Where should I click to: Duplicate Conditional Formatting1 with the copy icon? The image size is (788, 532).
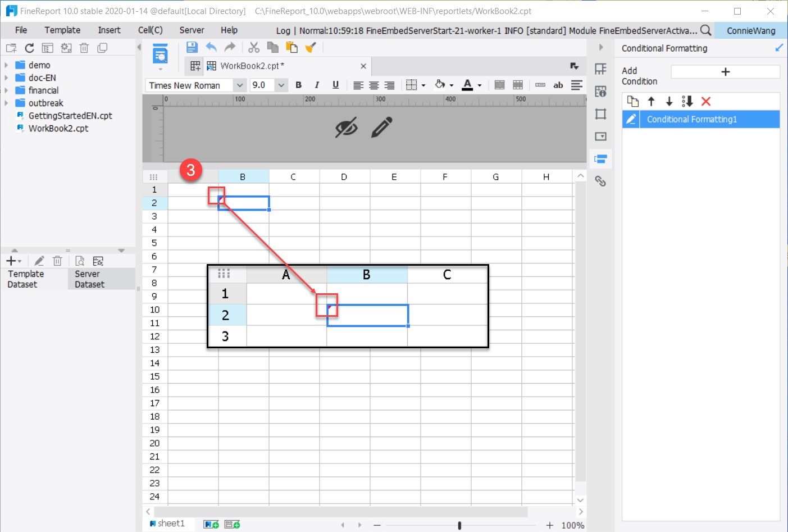pyautogui.click(x=633, y=101)
